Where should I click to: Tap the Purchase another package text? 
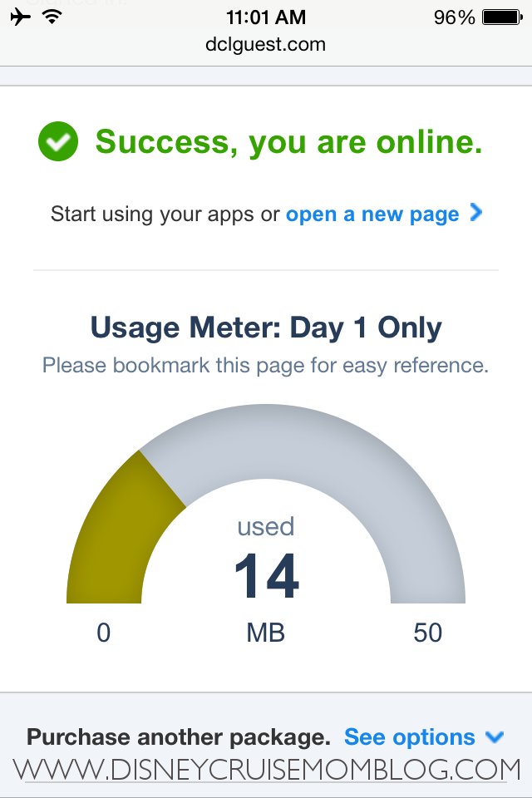pos(179,737)
